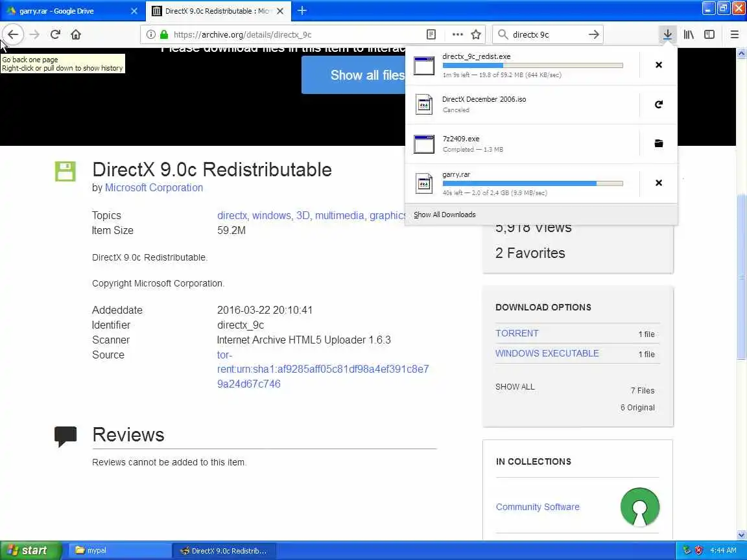
Task: Open a new tab
Action: pyautogui.click(x=302, y=10)
